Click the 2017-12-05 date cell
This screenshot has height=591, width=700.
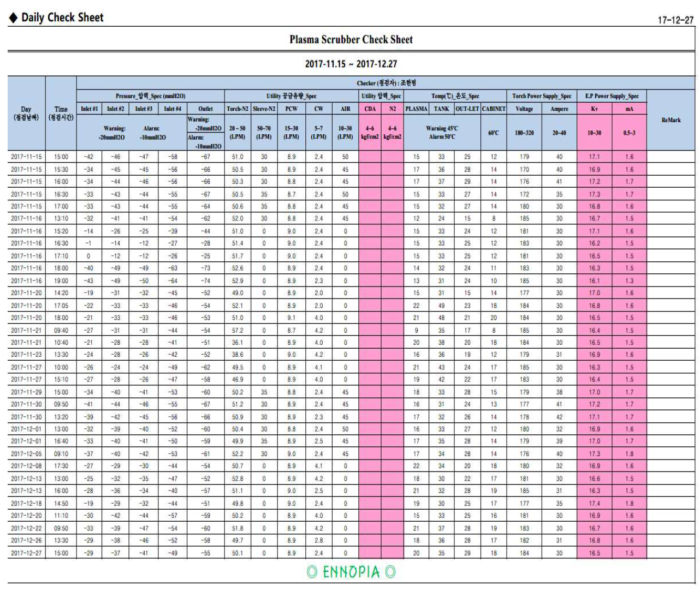point(26,453)
